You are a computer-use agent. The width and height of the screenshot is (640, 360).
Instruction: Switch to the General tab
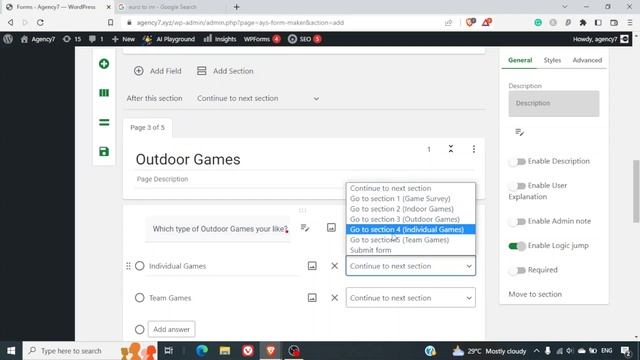click(520, 60)
